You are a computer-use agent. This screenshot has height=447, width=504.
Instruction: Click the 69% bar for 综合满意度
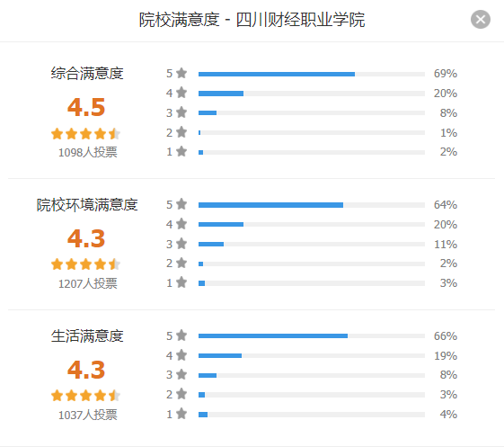(312, 74)
